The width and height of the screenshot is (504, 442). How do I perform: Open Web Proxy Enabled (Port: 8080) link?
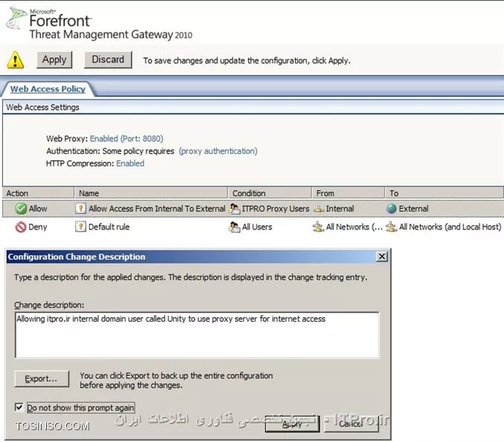[126, 138]
